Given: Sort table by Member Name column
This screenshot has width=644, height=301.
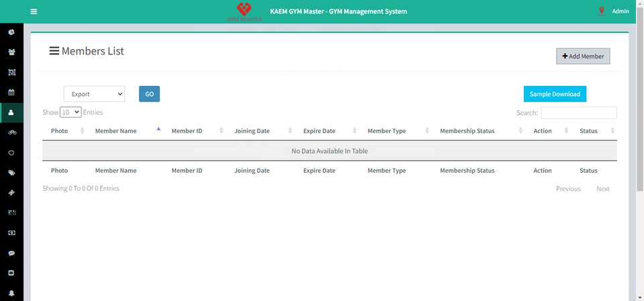Looking at the screenshot, I should click(x=116, y=131).
